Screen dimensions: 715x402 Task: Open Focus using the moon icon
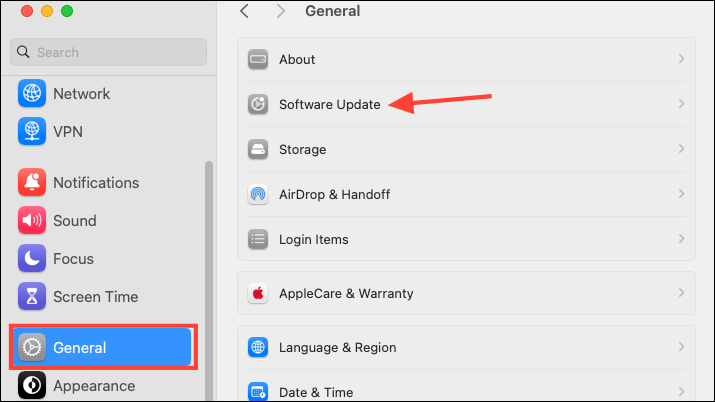tap(32, 258)
